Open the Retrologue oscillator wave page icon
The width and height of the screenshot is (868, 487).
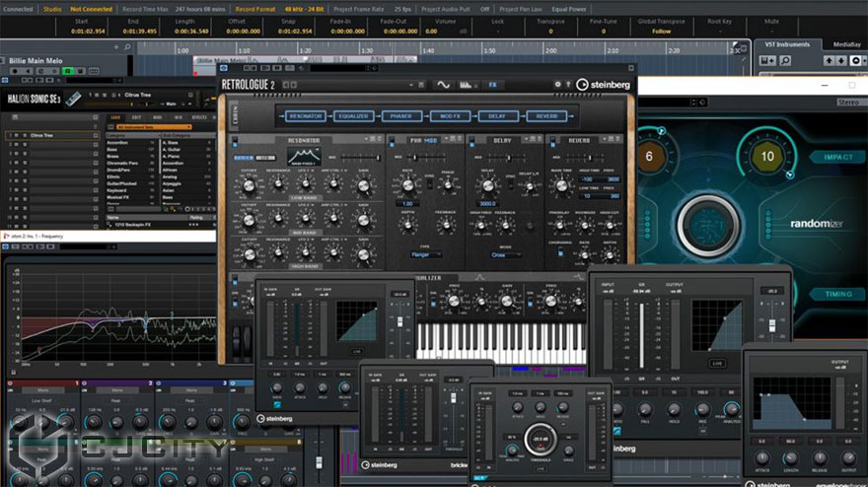pos(444,85)
